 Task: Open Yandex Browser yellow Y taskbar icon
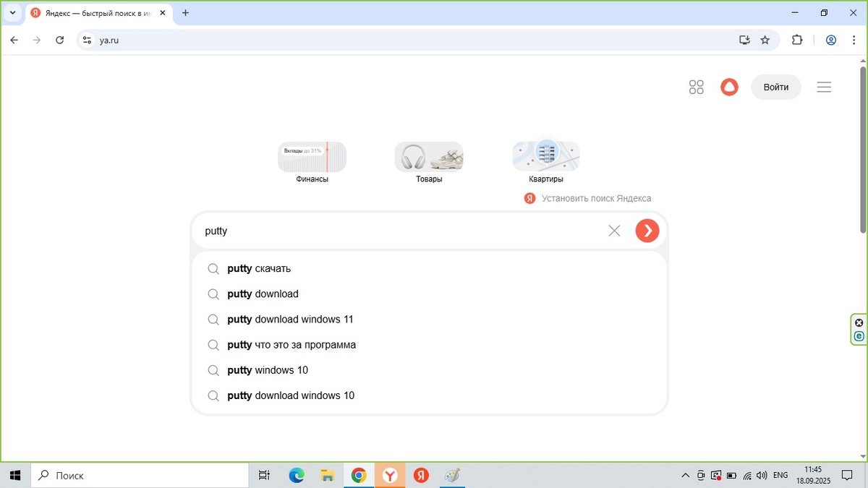390,475
